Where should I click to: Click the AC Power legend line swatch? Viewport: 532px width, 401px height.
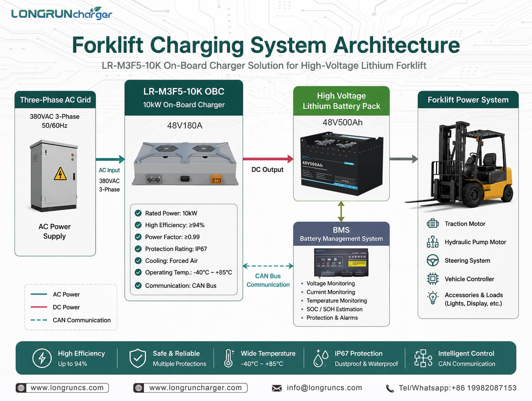point(39,294)
